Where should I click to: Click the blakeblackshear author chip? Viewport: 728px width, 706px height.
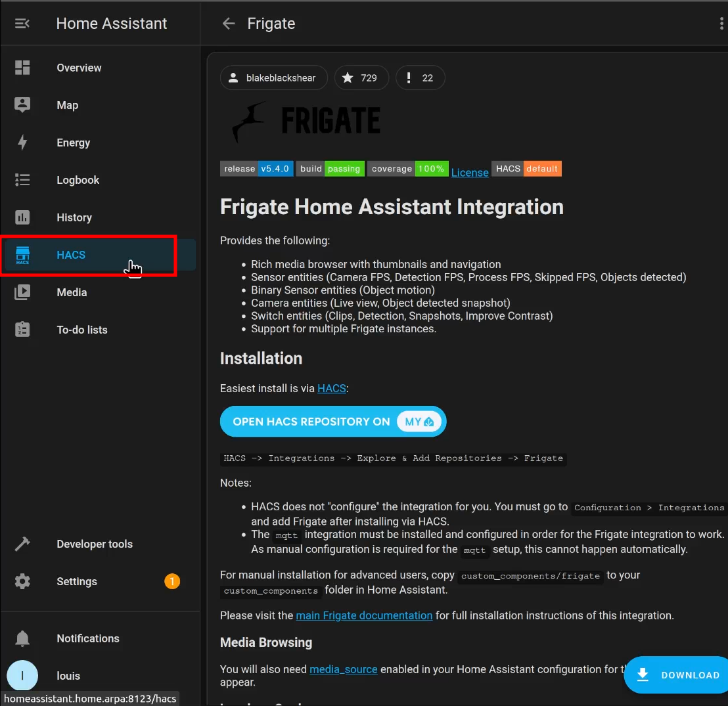pos(273,77)
